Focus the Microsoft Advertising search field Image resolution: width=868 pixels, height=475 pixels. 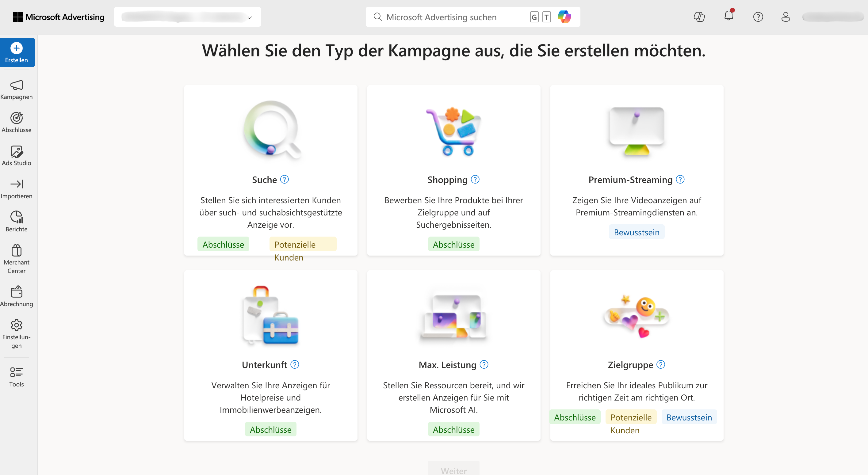coord(452,17)
